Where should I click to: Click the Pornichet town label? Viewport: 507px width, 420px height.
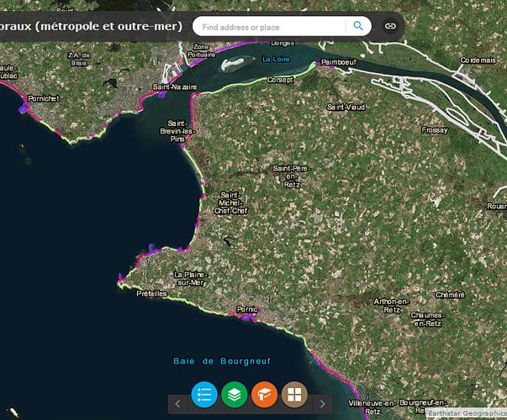coord(44,98)
